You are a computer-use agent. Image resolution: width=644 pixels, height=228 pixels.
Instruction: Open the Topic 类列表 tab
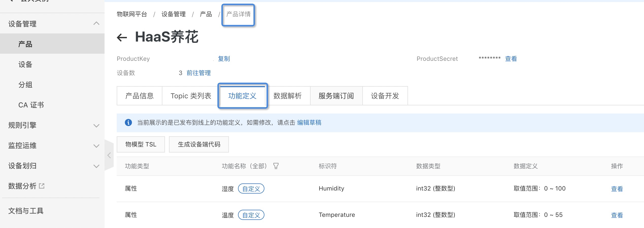coord(191,96)
